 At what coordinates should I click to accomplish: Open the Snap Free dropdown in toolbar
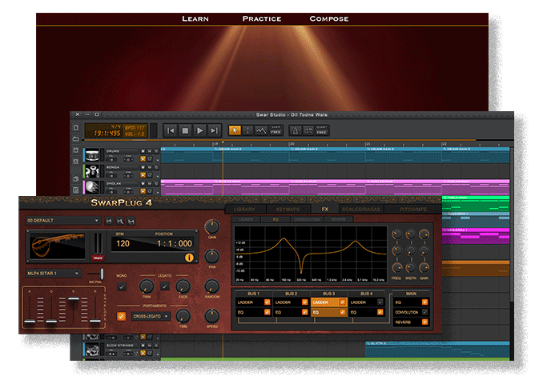[276, 130]
